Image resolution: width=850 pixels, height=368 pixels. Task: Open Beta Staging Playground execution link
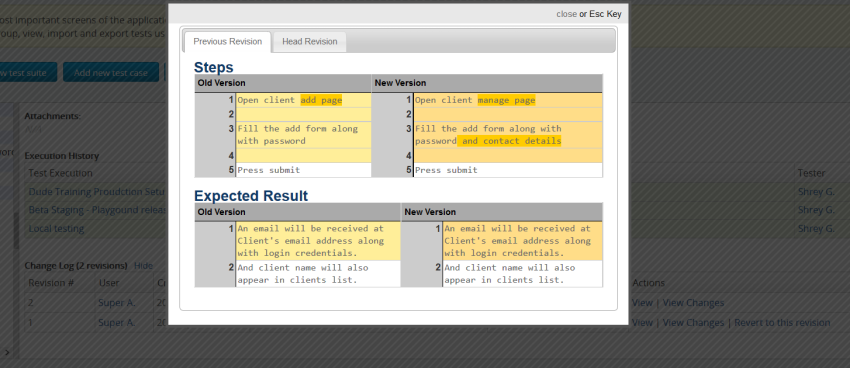(98, 210)
